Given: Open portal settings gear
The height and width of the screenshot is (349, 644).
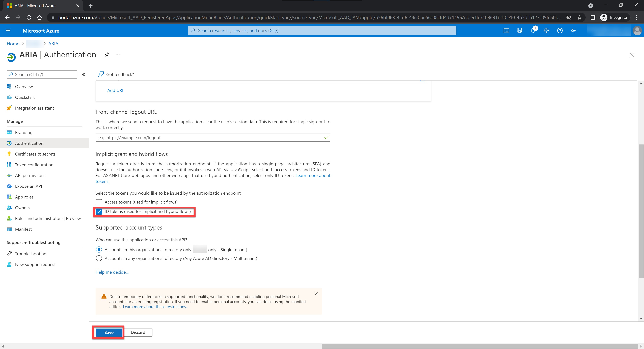Looking at the screenshot, I should click(x=547, y=31).
